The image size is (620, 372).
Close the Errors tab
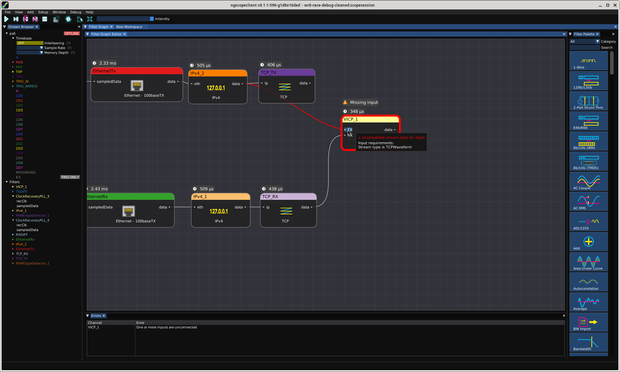[104, 316]
